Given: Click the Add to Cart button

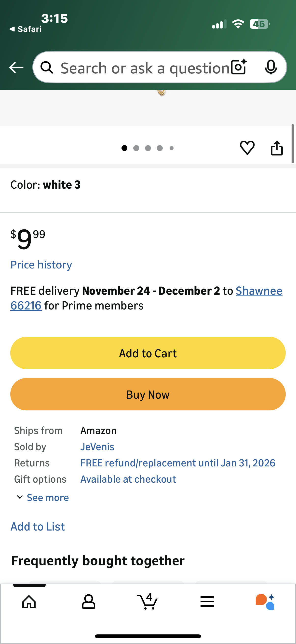Looking at the screenshot, I should click(x=148, y=353).
